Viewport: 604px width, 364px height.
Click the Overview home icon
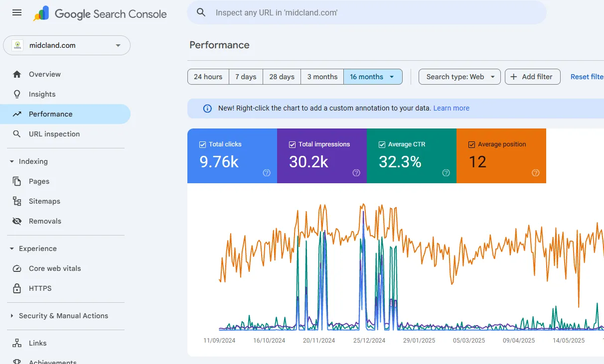pyautogui.click(x=17, y=74)
